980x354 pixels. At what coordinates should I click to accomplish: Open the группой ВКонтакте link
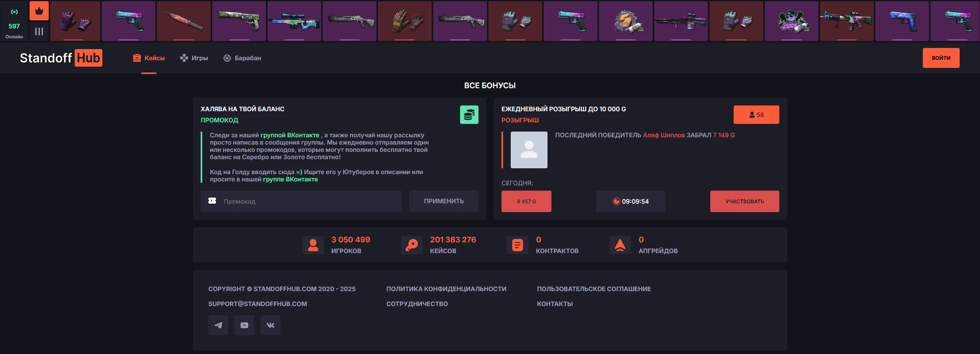pos(290,135)
